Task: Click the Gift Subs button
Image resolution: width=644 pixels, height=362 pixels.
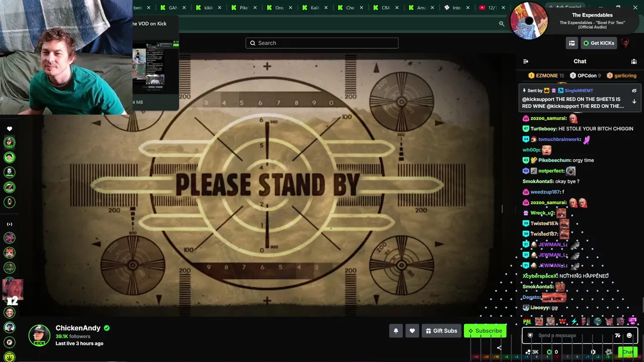Action: tap(441, 331)
